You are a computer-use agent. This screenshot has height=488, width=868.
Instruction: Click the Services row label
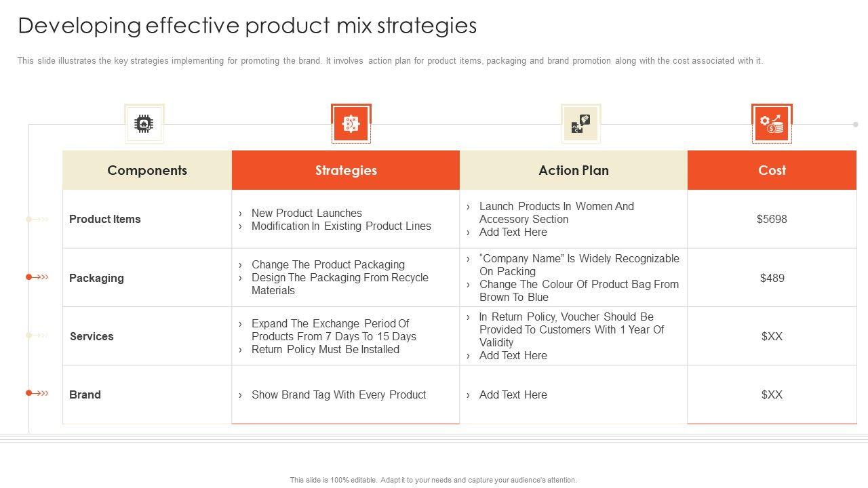point(92,336)
